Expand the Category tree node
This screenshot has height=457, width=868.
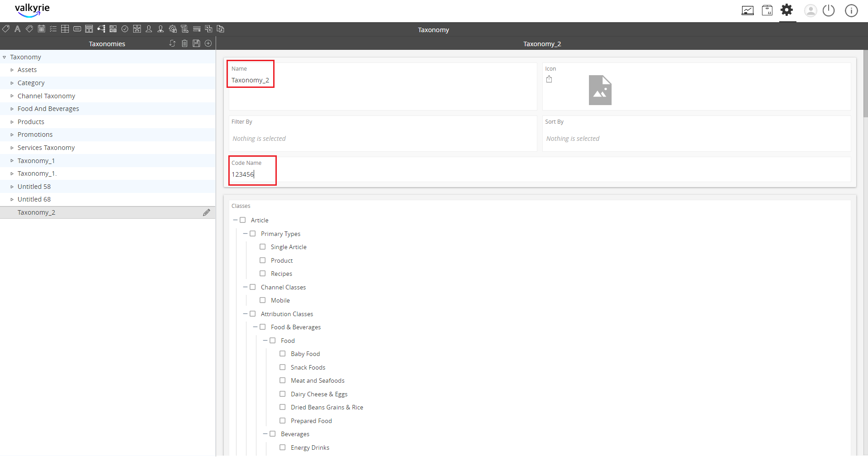click(x=12, y=83)
